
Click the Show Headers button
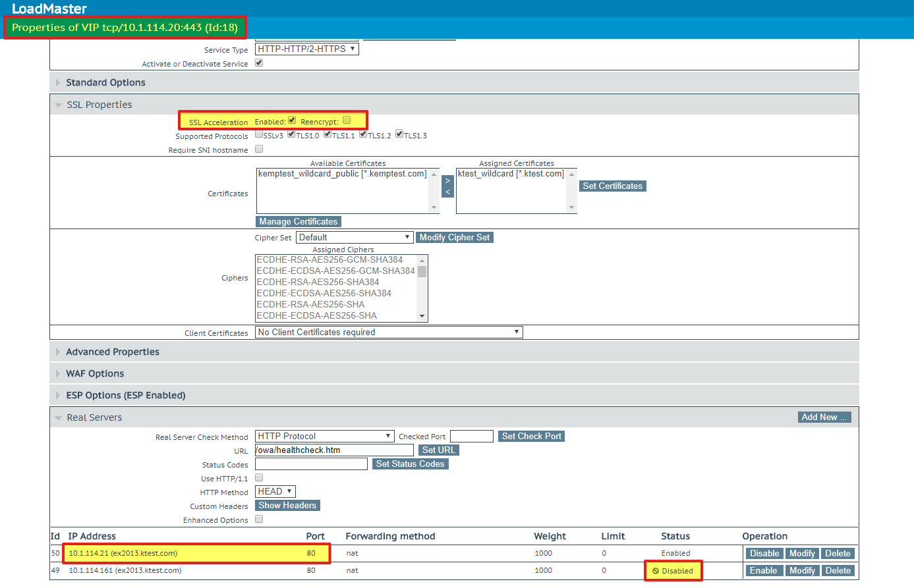[x=287, y=506]
